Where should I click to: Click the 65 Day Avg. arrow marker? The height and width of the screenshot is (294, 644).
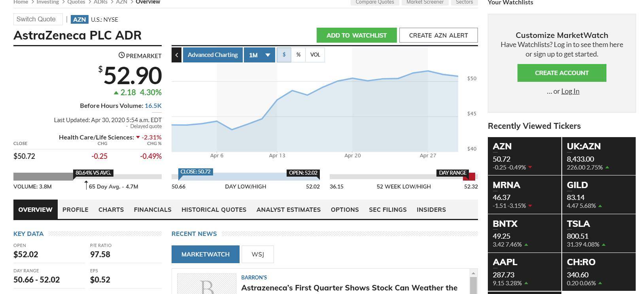click(x=86, y=185)
